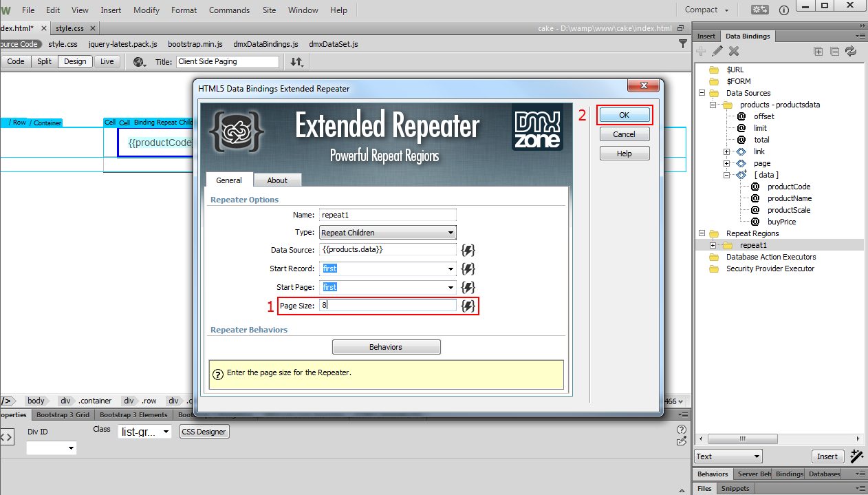The image size is (868, 495).
Task: Click the delete X icon in Data Bindings
Action: (734, 51)
